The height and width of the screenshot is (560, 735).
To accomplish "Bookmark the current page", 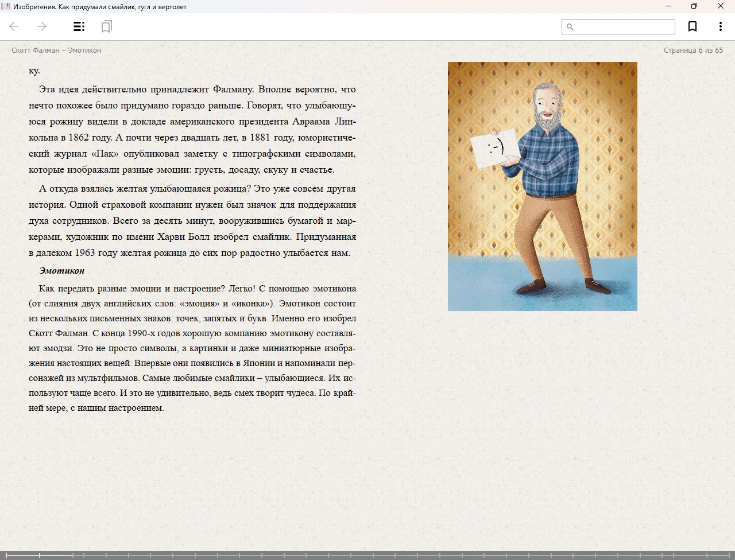I will pos(693,26).
